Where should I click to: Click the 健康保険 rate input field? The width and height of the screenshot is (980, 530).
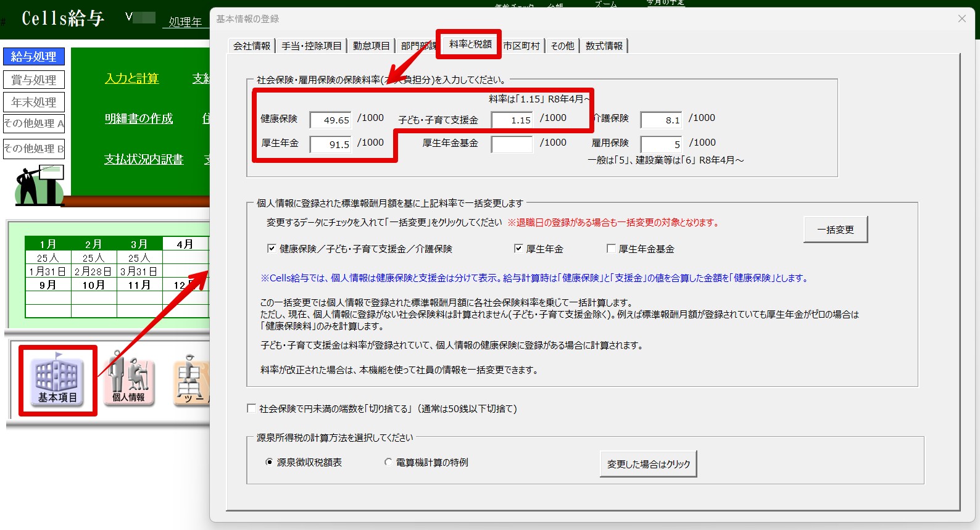tap(330, 120)
